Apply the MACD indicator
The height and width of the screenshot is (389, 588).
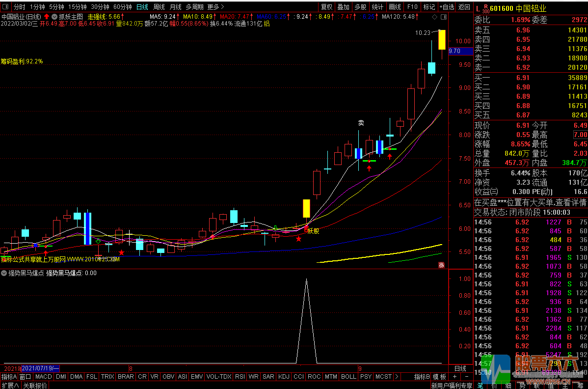pos(44,377)
